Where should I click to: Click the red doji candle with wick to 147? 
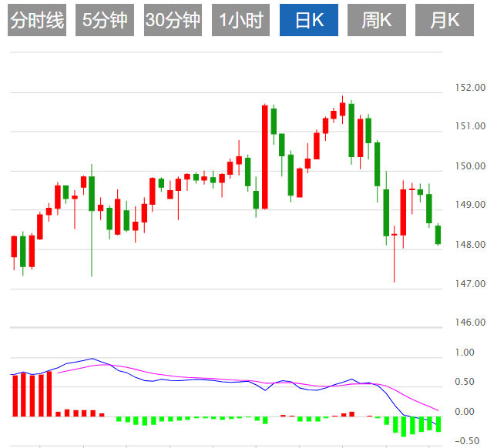[394, 235]
